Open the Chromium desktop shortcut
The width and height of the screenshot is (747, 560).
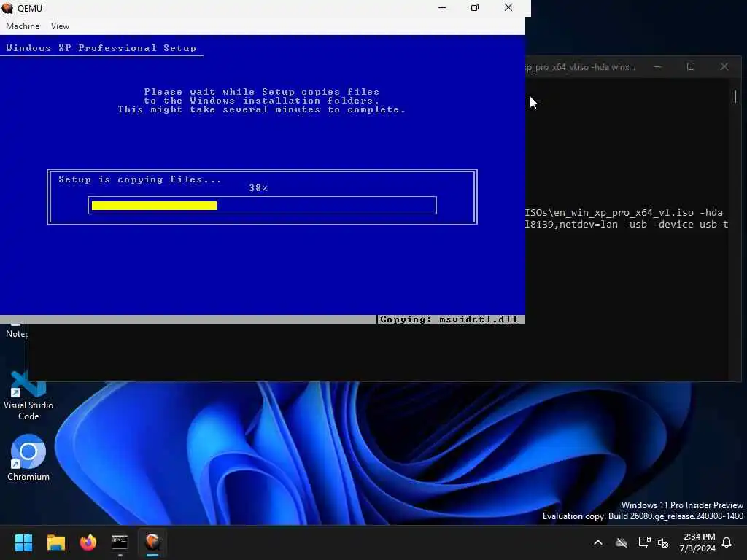tap(28, 458)
